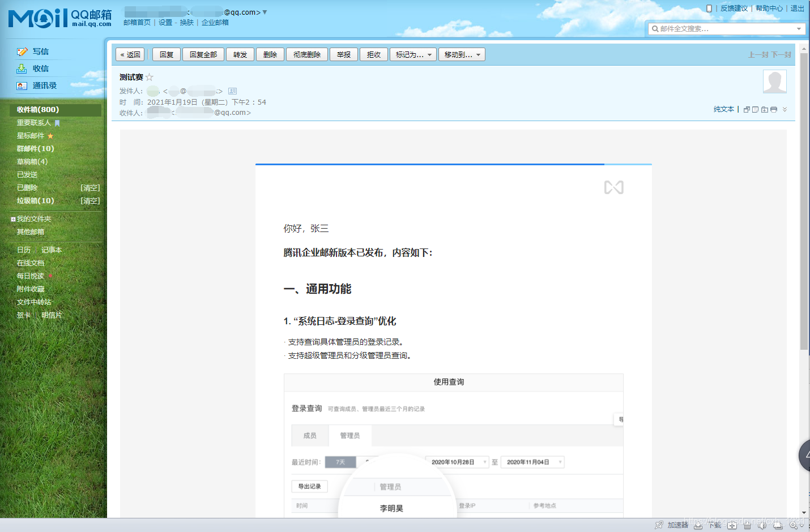Open 重要联系人 folder
810x532 pixels.
point(34,123)
